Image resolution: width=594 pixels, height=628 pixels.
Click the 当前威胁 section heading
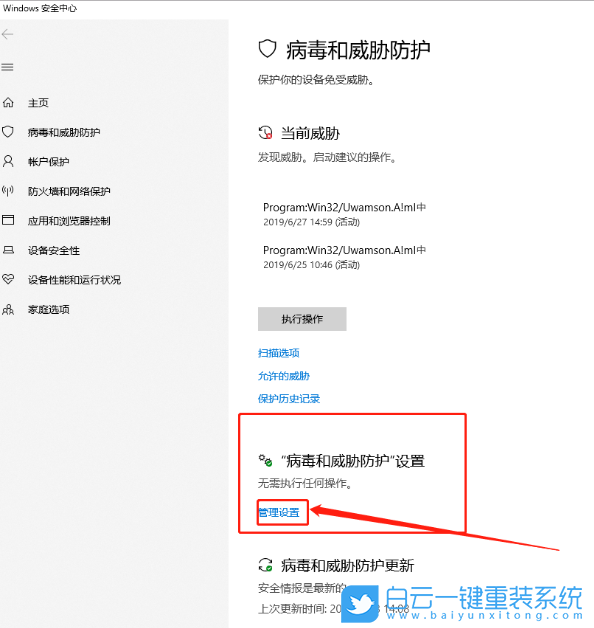(310, 133)
